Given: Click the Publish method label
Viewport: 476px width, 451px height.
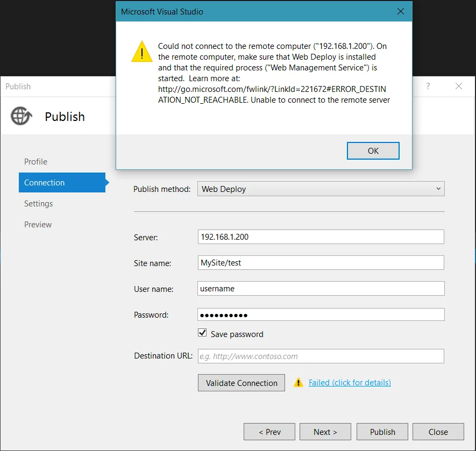Looking at the screenshot, I should tap(162, 189).
